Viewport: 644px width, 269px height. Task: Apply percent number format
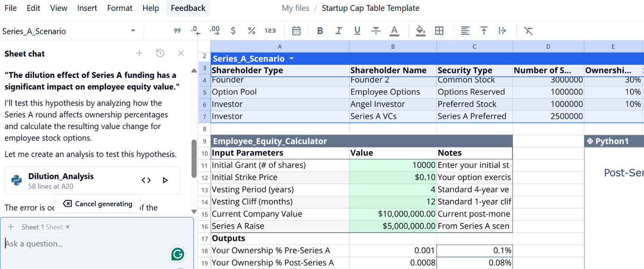[x=252, y=31]
